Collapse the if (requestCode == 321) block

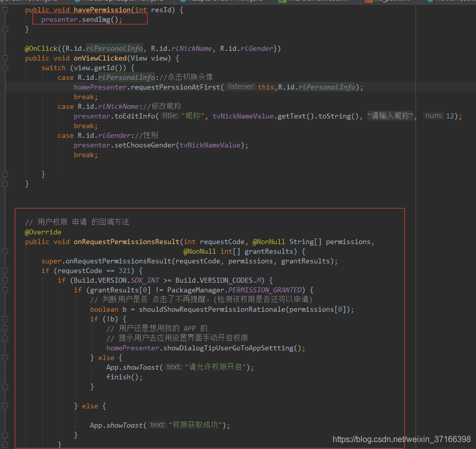pyautogui.click(x=5, y=271)
